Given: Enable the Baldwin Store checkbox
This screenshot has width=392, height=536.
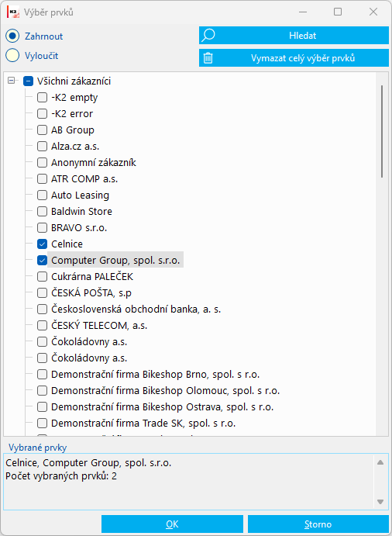Looking at the screenshot, I should click(42, 212).
